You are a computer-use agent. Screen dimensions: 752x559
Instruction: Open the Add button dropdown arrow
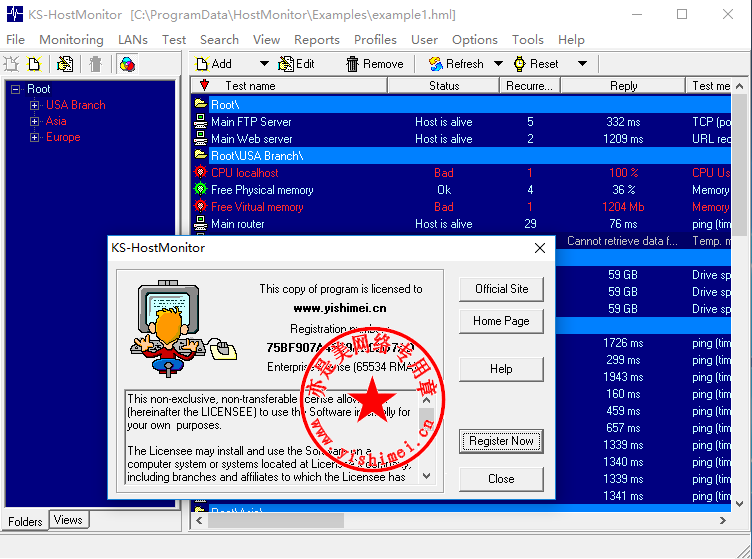point(264,63)
